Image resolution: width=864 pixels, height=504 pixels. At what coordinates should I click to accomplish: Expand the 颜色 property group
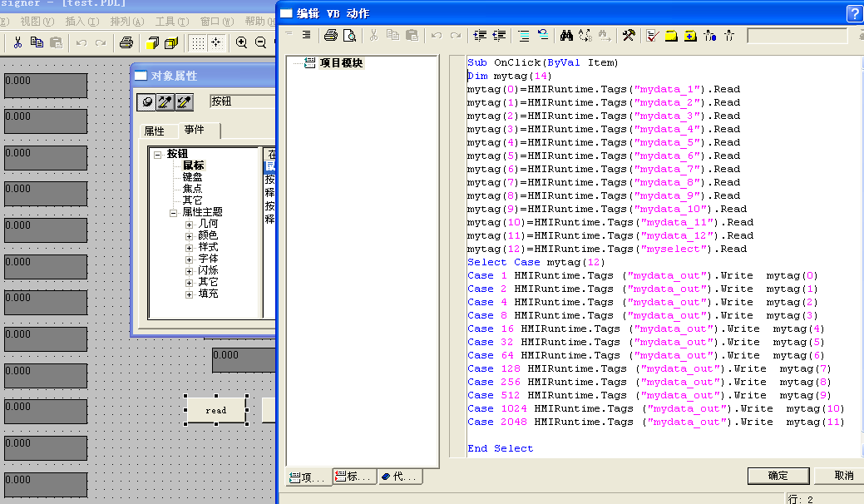click(x=189, y=236)
